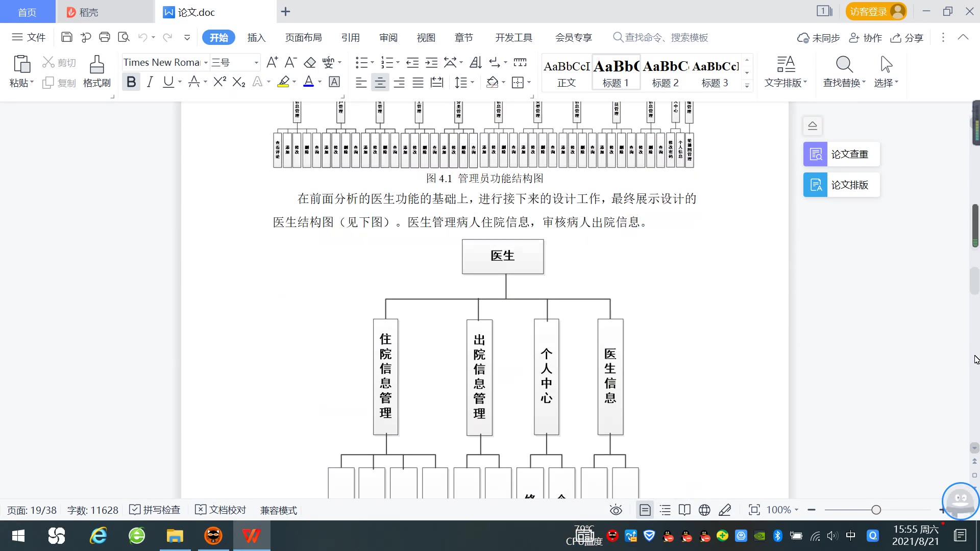Toggle spell check (拼写检查) in status bar
The width and height of the screenshot is (980, 551).
[x=155, y=510]
